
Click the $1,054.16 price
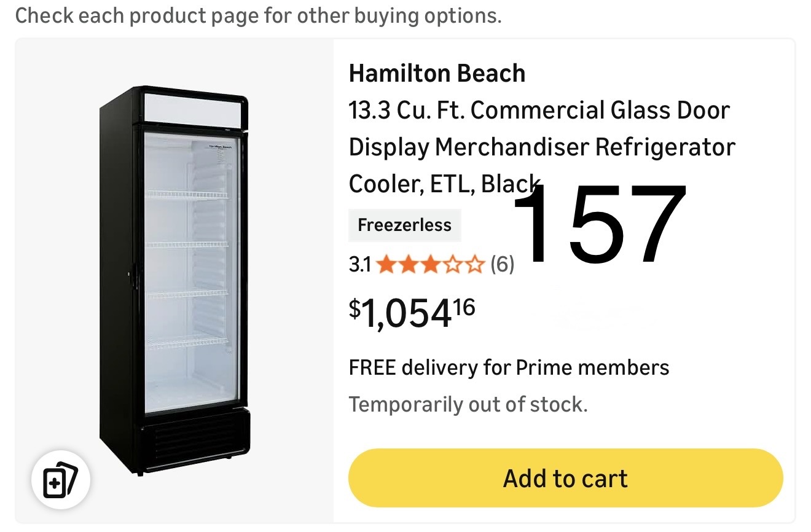point(412,312)
